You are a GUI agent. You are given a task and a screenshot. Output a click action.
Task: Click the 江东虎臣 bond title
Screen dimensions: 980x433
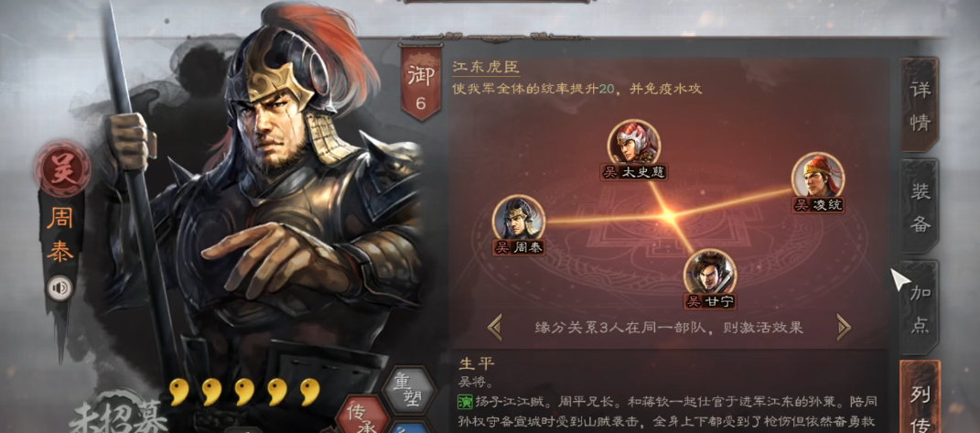pos(486,67)
